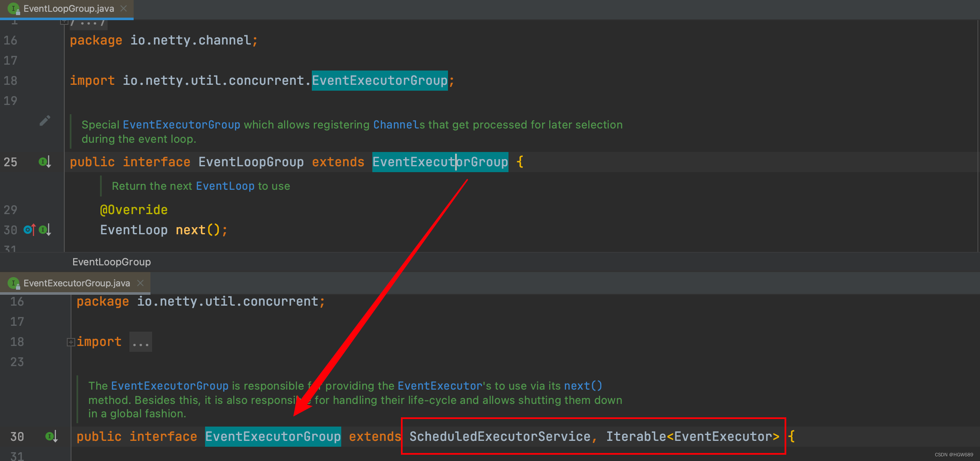Click the interface file icon on EventExecutorGroup.java tab
The image size is (980, 461).
click(14, 283)
